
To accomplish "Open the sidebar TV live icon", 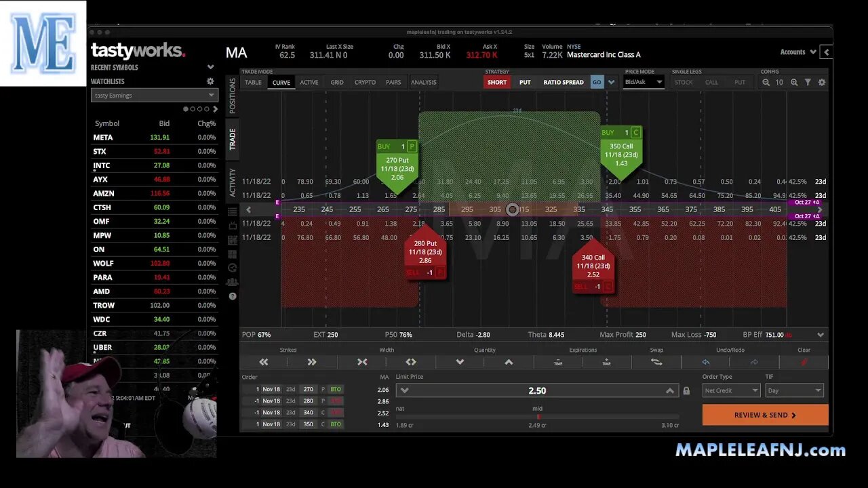I will click(233, 226).
